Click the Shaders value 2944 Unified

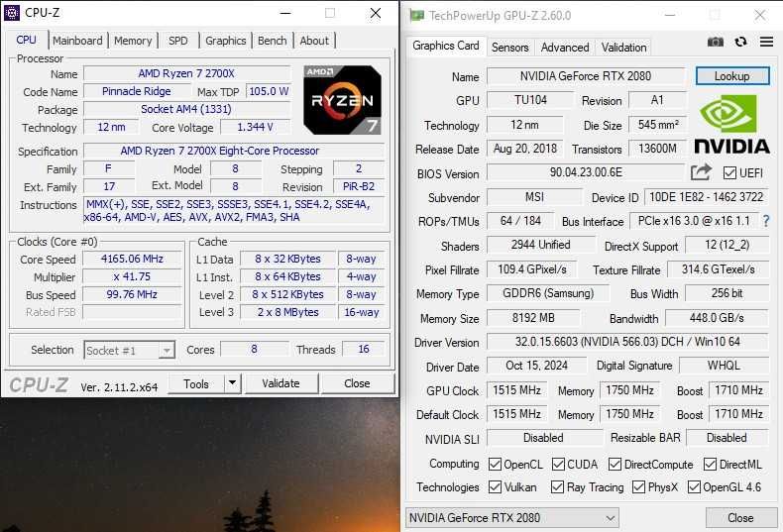[541, 245]
